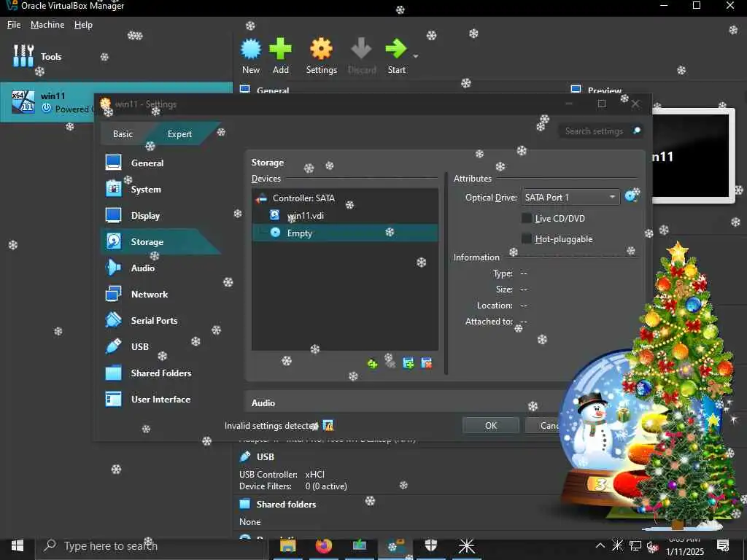Open the User Interface settings category
The image size is (747, 560).
coord(160,399)
